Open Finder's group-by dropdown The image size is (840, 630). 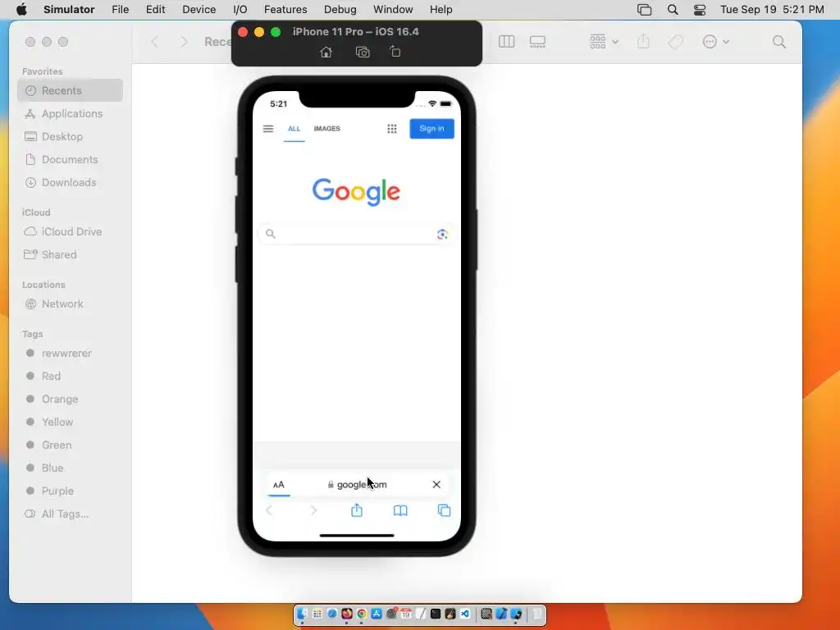tap(604, 42)
